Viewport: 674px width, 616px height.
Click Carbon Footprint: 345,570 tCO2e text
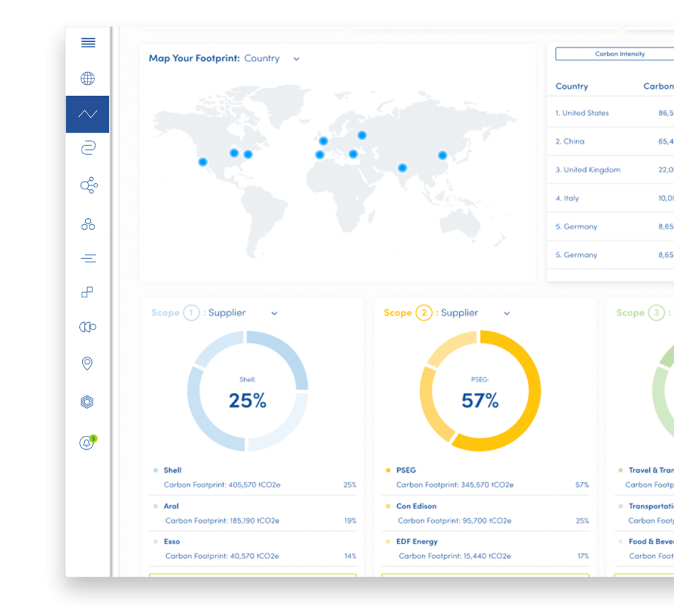455,485
